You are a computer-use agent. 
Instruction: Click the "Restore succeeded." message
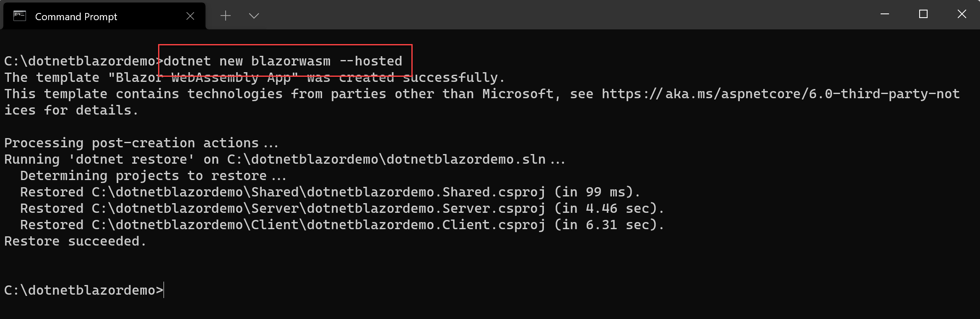(75, 241)
